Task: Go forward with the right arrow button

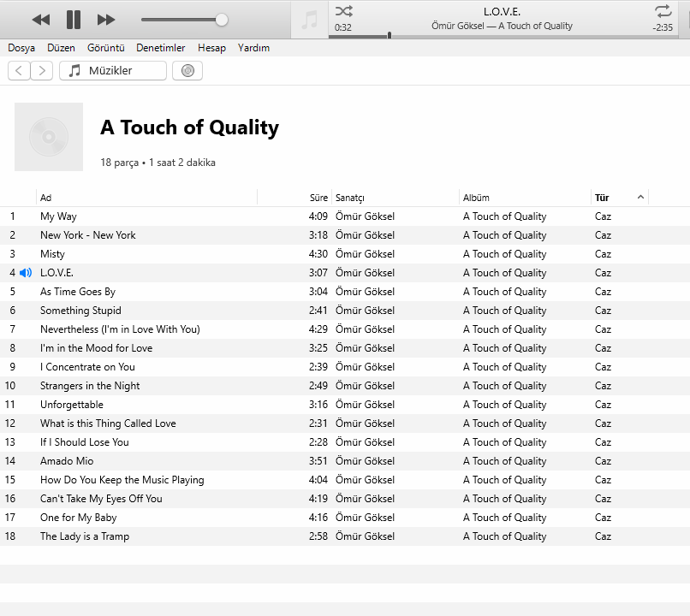Action: tap(42, 71)
